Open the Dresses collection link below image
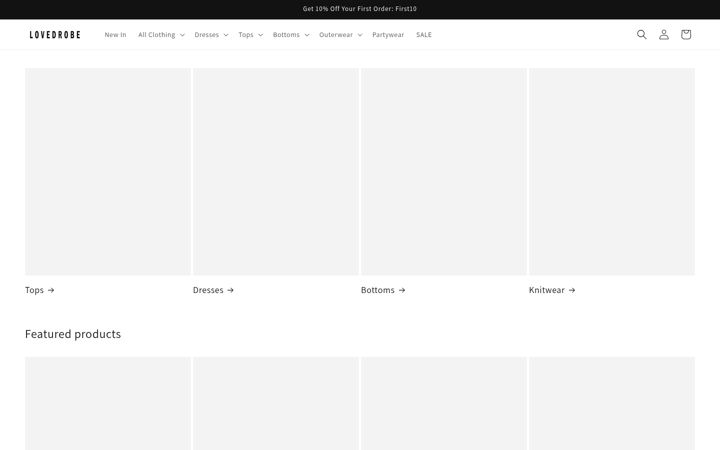The height and width of the screenshot is (450, 720). pos(214,290)
